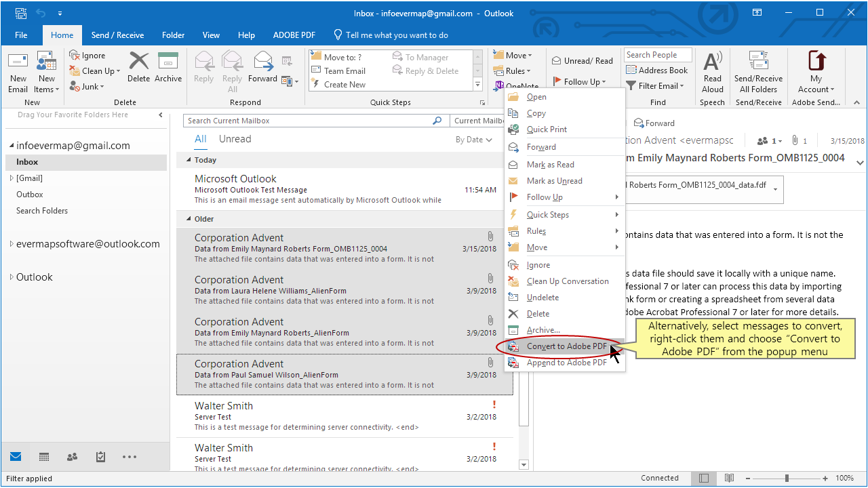The height and width of the screenshot is (488, 868).
Task: Switch to Normal view in status bar
Action: [705, 478]
